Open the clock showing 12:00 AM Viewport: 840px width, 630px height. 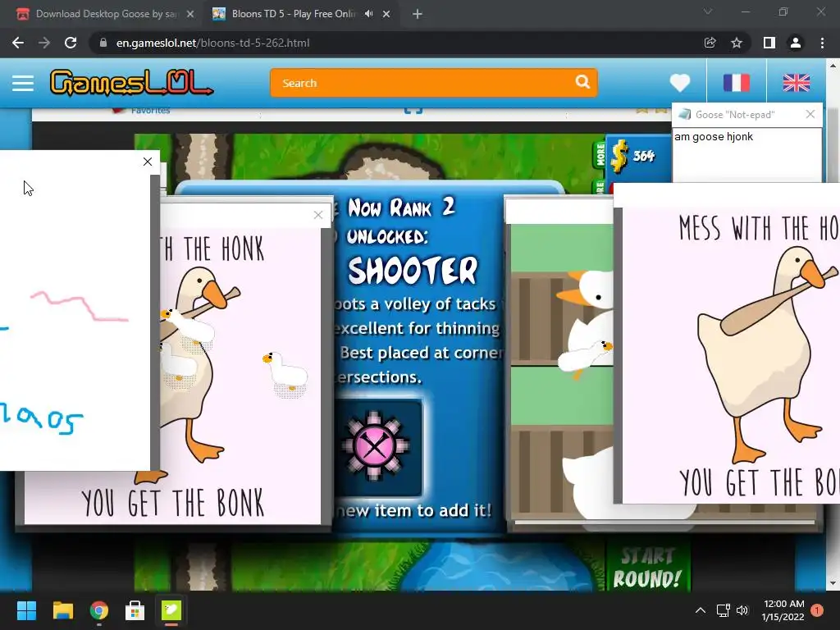click(x=783, y=610)
